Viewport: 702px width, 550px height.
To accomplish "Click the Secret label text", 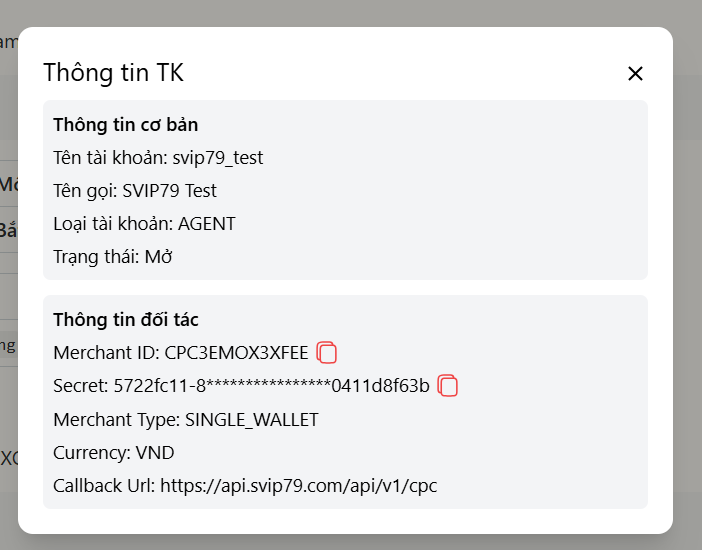I will [x=81, y=386].
